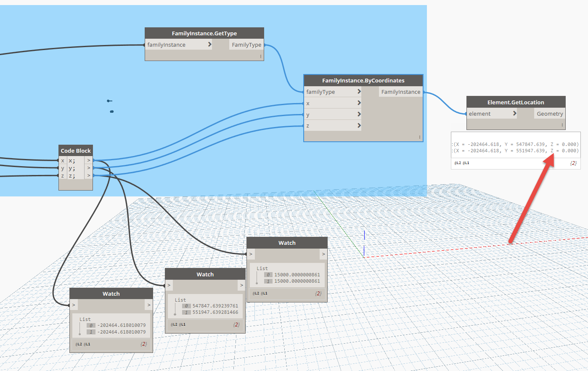This screenshot has width=588, height=371.
Task: Select list value 547847.639239761
Action: click(x=215, y=306)
